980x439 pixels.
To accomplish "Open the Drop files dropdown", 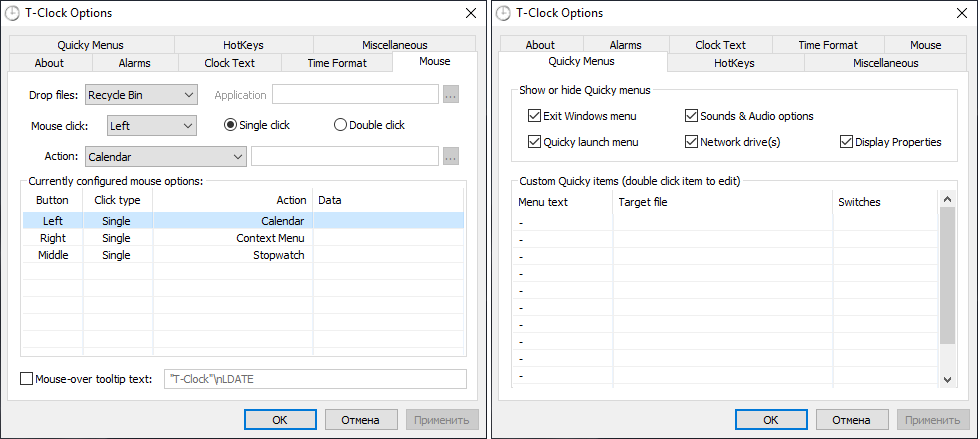I will [x=141, y=95].
